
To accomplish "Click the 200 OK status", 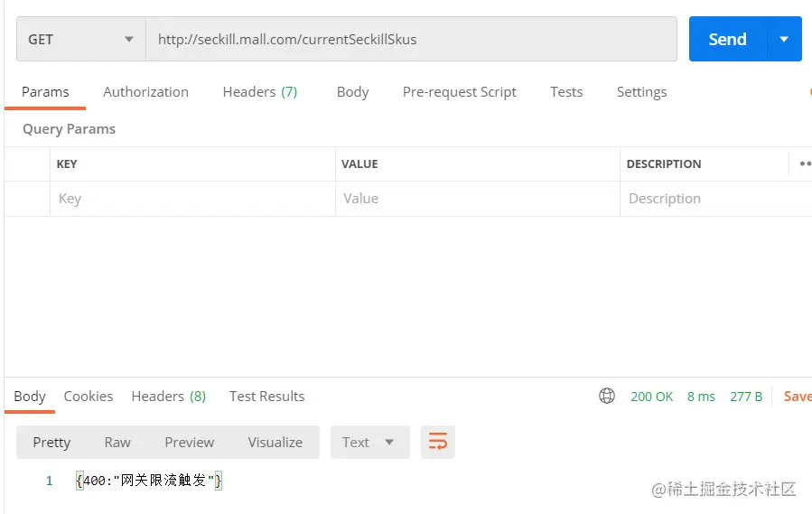I will point(651,397).
